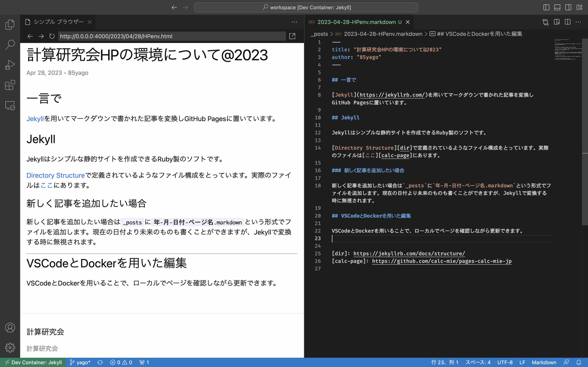This screenshot has width=588, height=367.
Task: Switch to the シンプル ブラウザー tab
Action: click(x=58, y=22)
